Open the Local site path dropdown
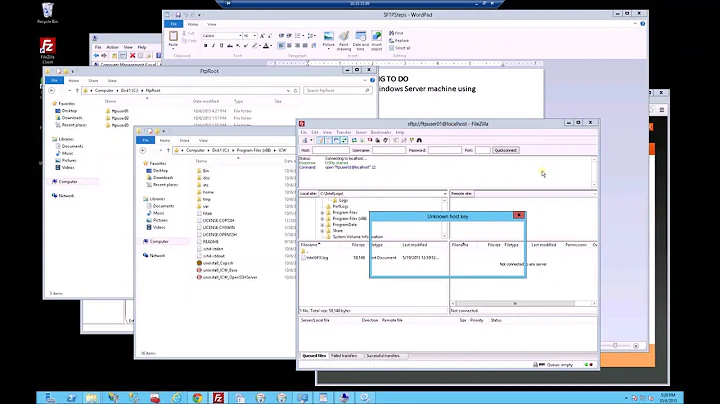 (444, 194)
